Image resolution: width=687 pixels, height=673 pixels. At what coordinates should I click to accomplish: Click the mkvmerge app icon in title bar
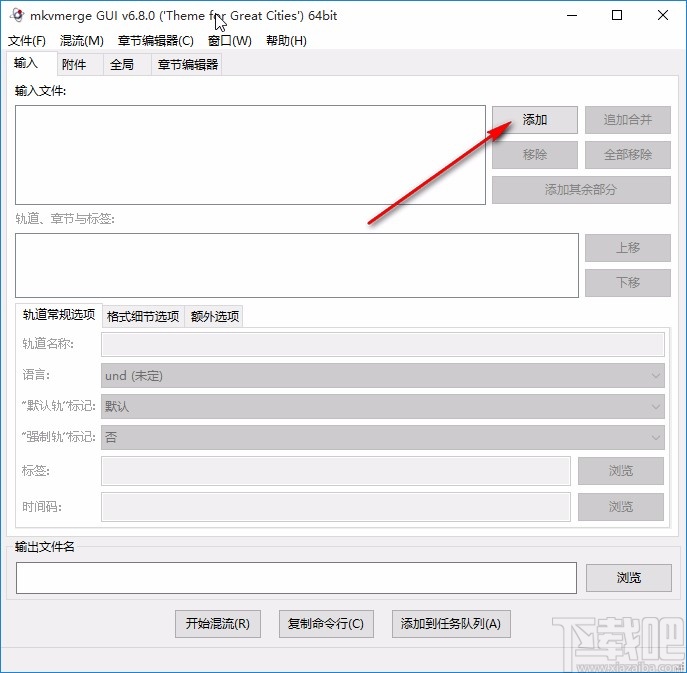pyautogui.click(x=17, y=15)
